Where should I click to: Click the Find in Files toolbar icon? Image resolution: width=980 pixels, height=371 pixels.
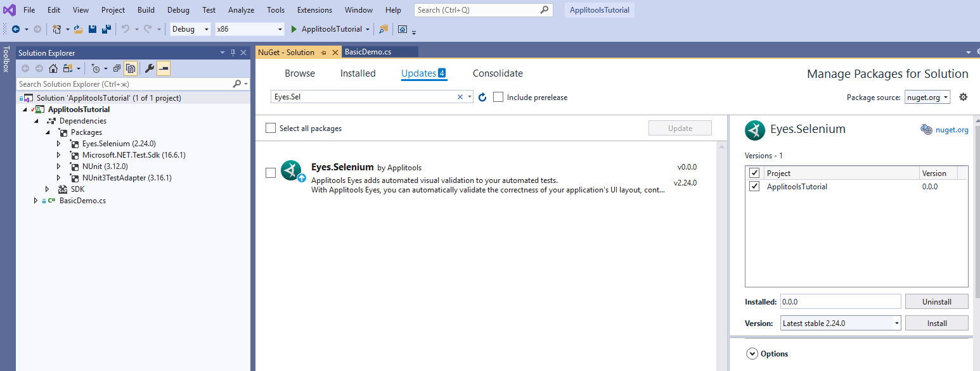pyautogui.click(x=383, y=29)
